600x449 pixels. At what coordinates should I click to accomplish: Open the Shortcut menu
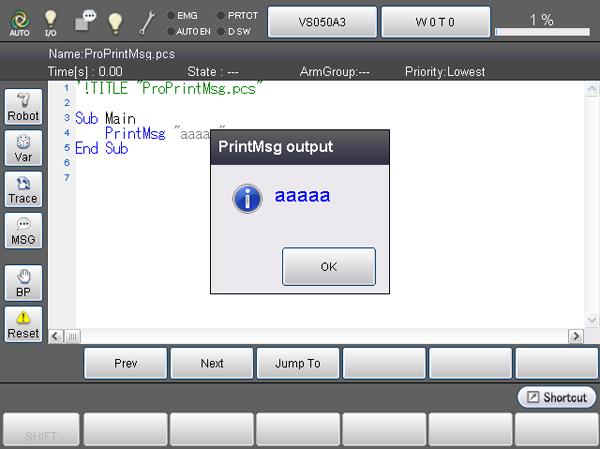coord(556,397)
